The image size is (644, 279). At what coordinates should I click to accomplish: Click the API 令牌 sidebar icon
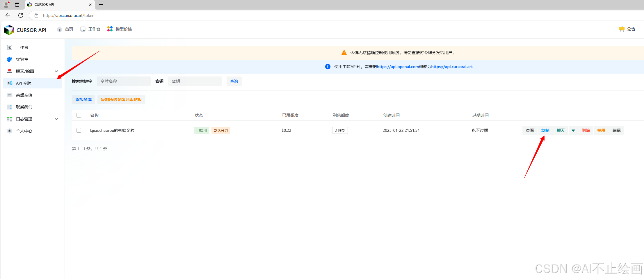10,83
